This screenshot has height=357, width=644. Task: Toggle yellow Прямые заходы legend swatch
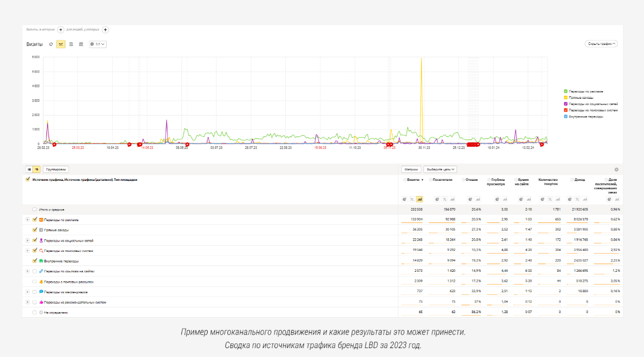(566, 98)
